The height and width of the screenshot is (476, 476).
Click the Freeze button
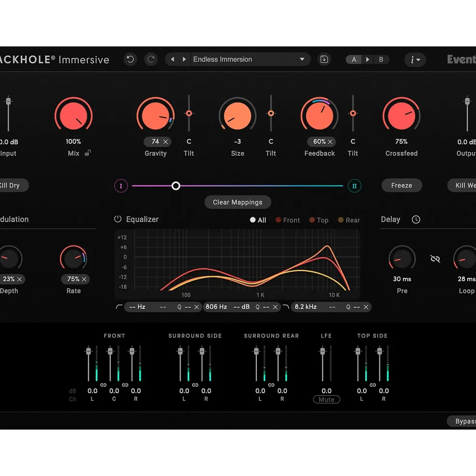point(402,185)
